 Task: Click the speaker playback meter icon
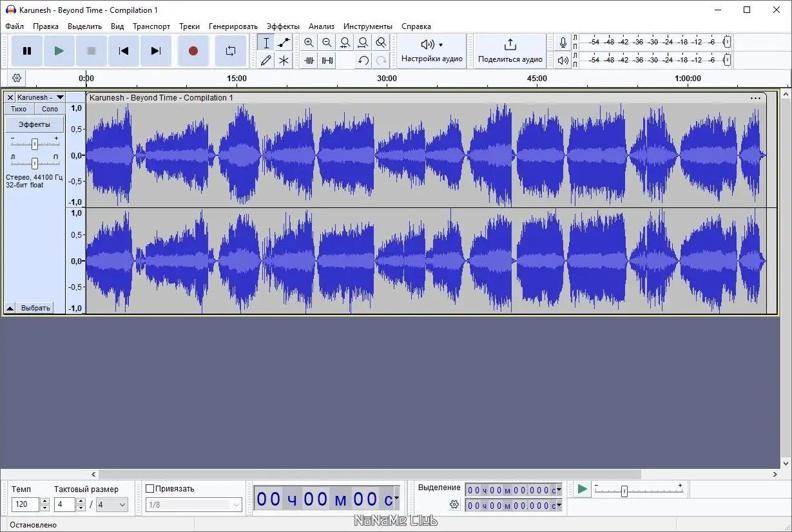pyautogui.click(x=563, y=60)
